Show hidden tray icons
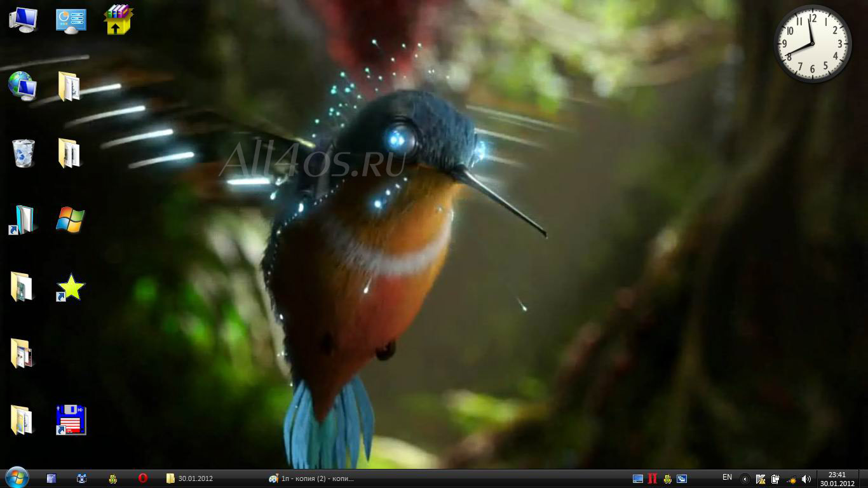 click(745, 479)
